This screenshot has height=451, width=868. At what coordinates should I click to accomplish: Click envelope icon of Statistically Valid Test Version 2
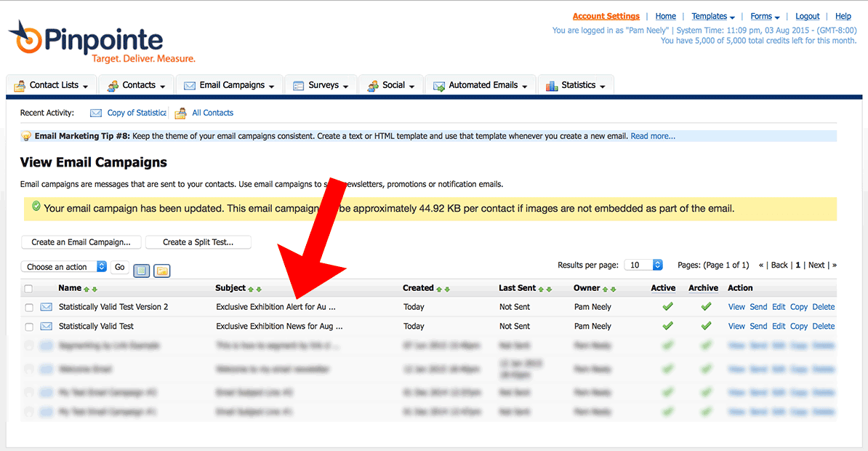click(x=47, y=307)
